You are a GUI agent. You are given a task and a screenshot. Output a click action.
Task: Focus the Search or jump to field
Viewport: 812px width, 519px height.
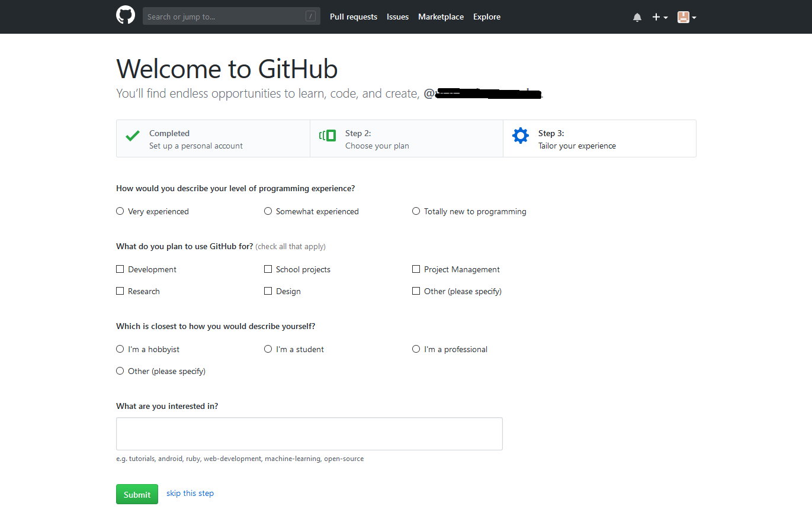click(x=232, y=16)
